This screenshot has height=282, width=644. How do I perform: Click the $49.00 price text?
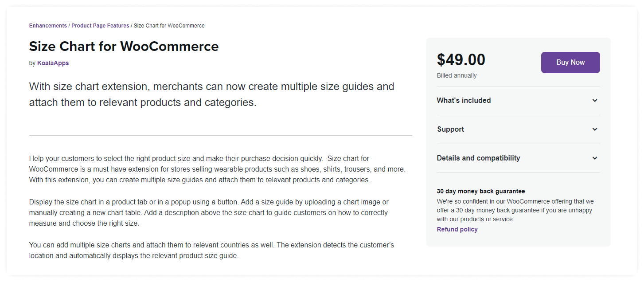click(461, 59)
